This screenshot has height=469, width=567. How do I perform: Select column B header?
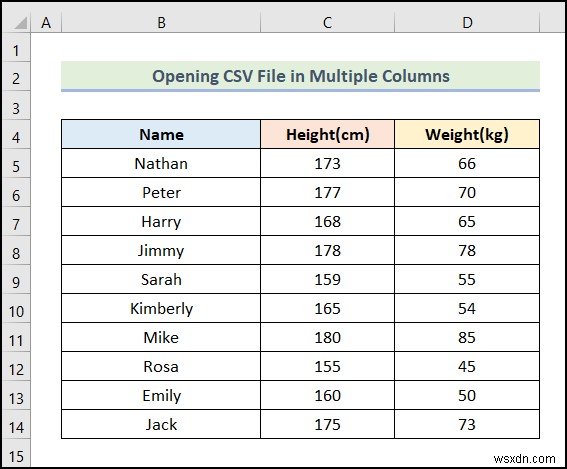pyautogui.click(x=161, y=22)
